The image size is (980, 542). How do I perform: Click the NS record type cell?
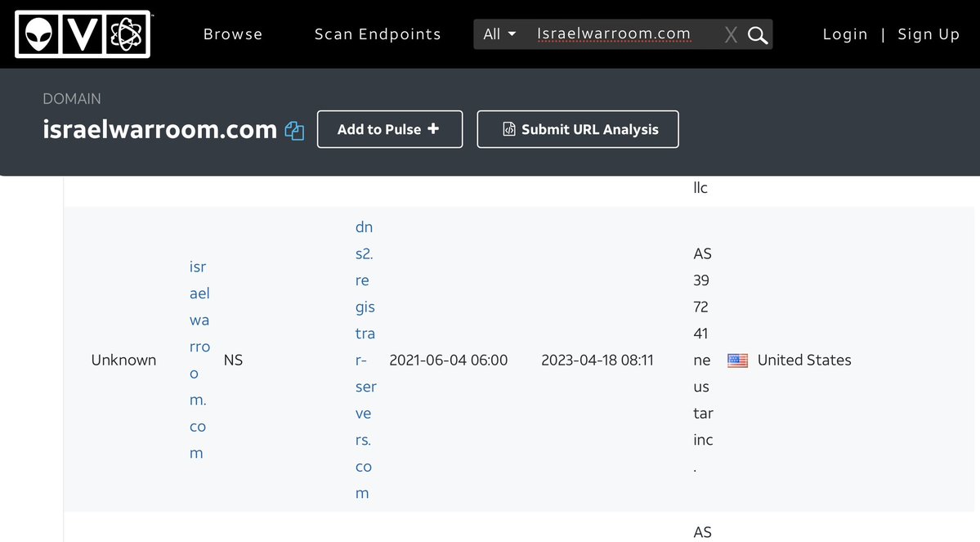(233, 361)
